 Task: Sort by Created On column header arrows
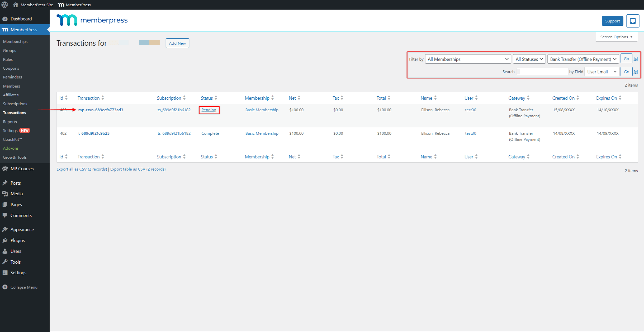click(578, 98)
